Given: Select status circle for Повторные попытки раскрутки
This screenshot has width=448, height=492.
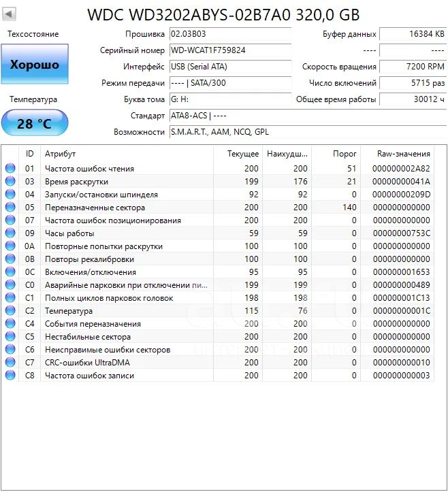Looking at the screenshot, I should pos(10,246).
